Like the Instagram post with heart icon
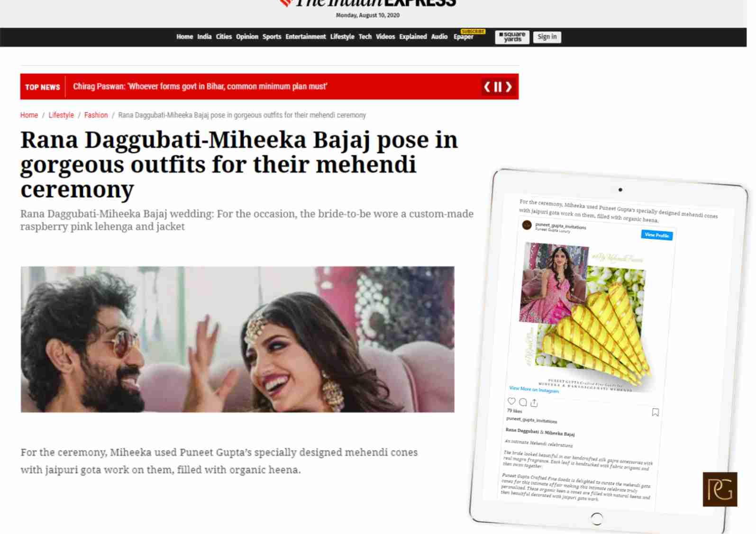756x534 pixels. (511, 401)
